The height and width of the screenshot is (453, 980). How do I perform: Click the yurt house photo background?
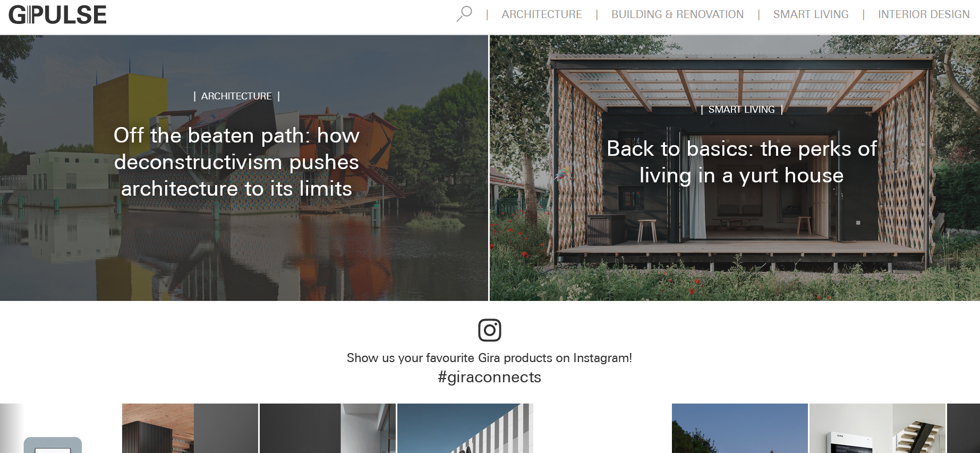click(735, 255)
